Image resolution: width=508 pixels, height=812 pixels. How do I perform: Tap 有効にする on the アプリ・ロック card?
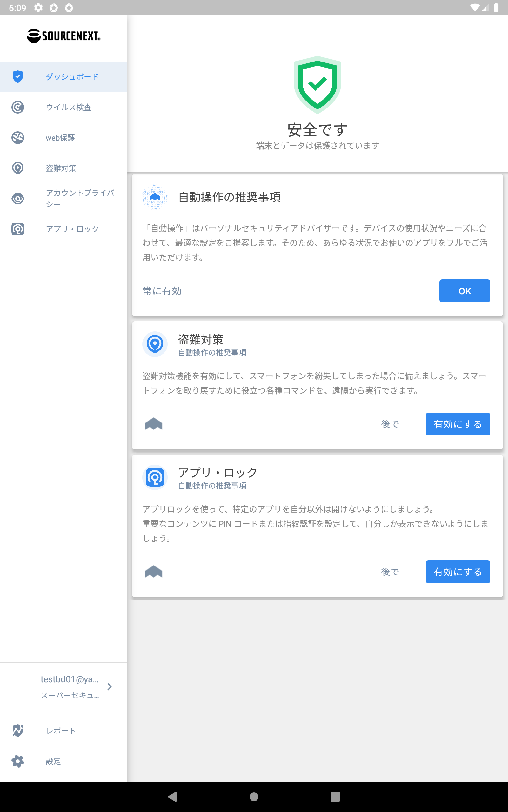click(x=458, y=572)
